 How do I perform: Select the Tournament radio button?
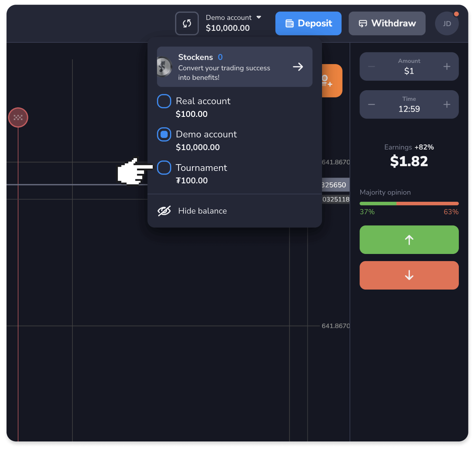pyautogui.click(x=164, y=168)
